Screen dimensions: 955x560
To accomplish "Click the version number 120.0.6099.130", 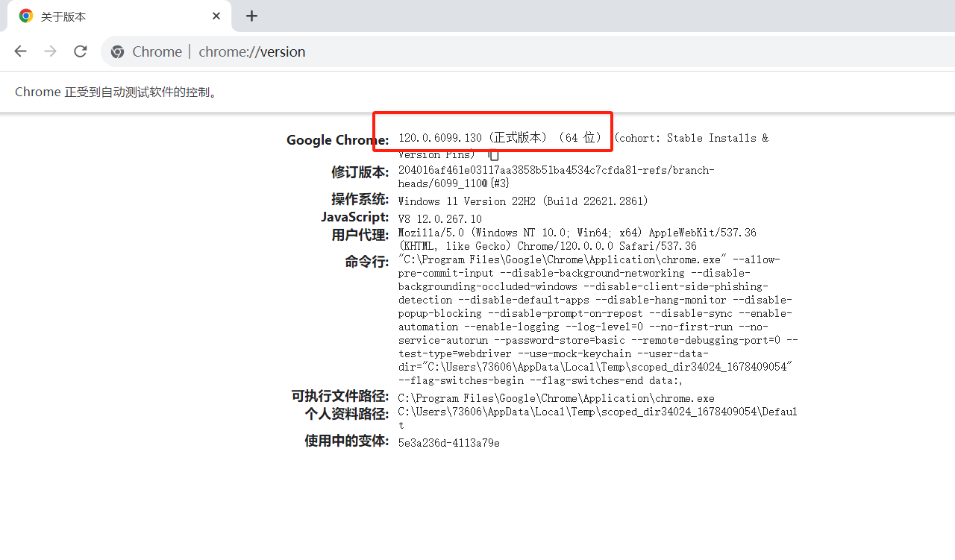I will pyautogui.click(x=440, y=138).
